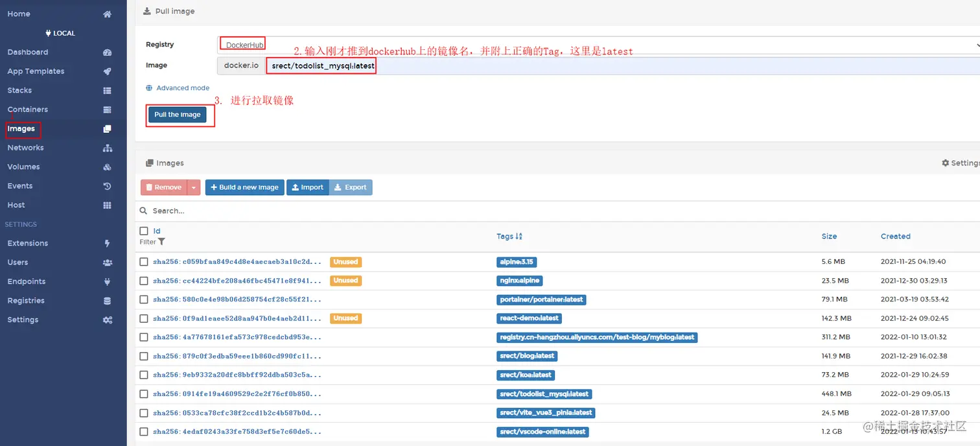Viewport: 980px width, 446px height.
Task: Click the search magnifier icon
Action: click(x=144, y=211)
